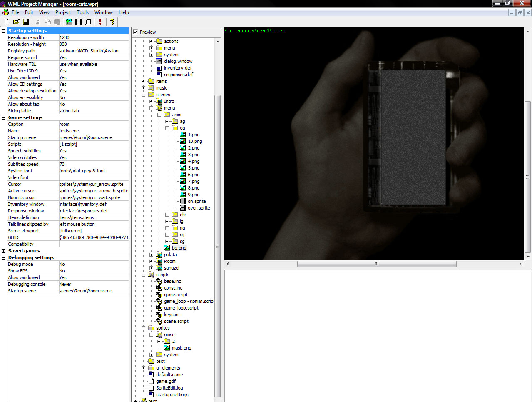Viewport: 532px width, 402px height.
Task: Click the Debug mode value 'No'
Action: 94,264
